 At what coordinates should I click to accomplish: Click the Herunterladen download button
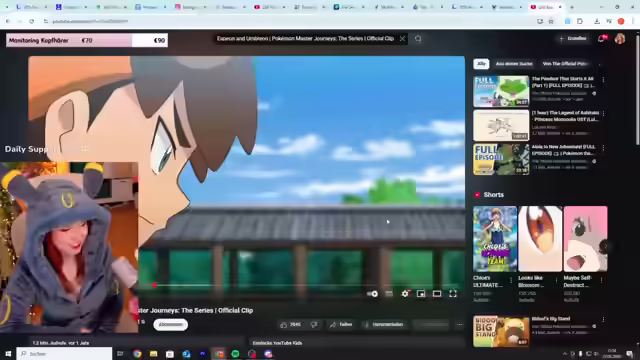point(384,325)
